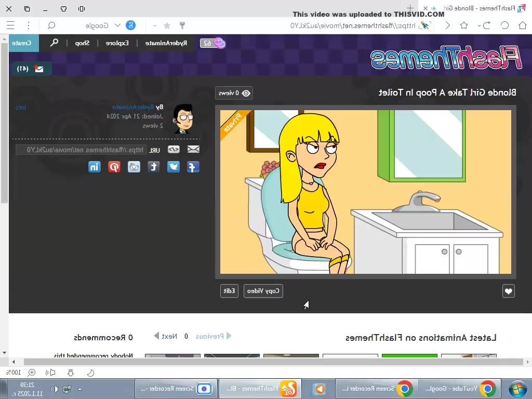The image size is (532, 399).
Task: Click the author's avatar picture
Action: tap(183, 119)
